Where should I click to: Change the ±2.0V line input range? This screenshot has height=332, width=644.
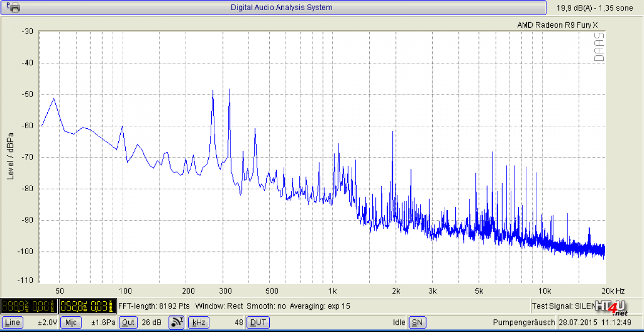click(48, 322)
